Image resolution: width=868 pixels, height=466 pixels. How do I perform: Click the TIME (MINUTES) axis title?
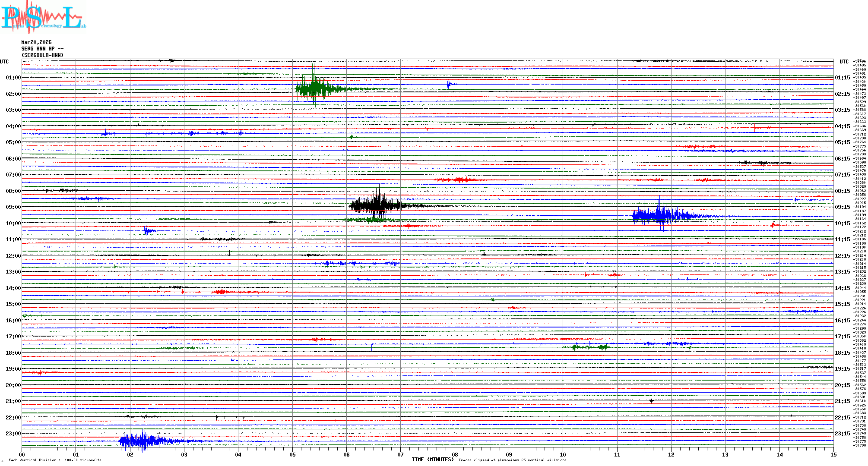pos(432,460)
